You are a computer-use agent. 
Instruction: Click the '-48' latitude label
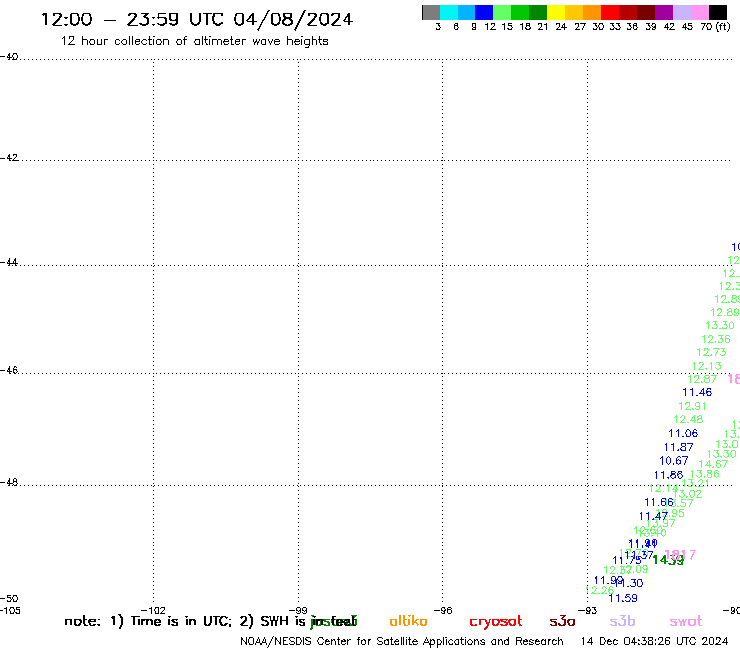(9, 482)
